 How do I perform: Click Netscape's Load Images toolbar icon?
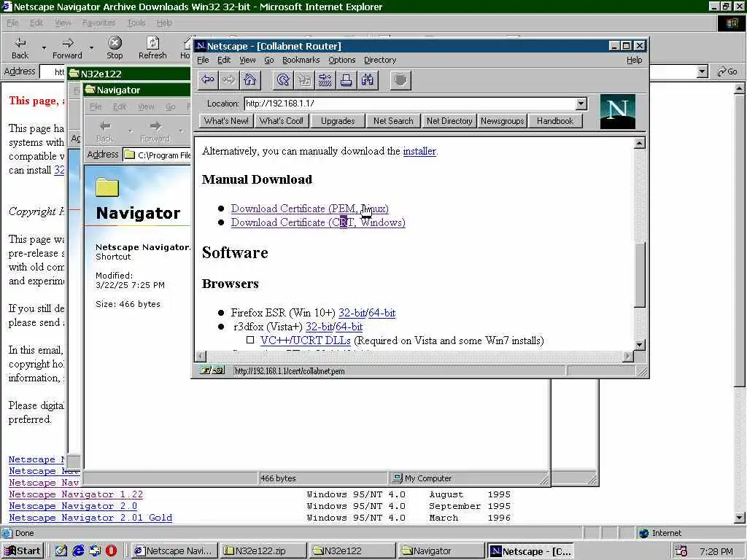pos(304,80)
